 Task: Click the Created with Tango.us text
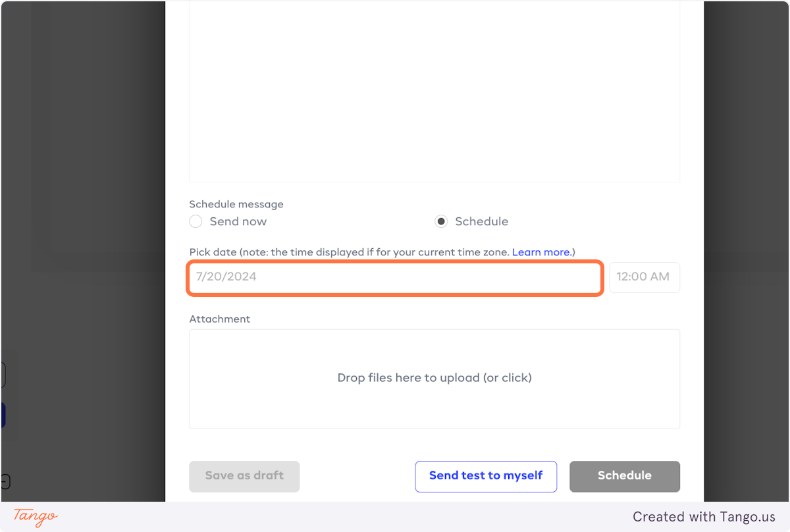704,517
